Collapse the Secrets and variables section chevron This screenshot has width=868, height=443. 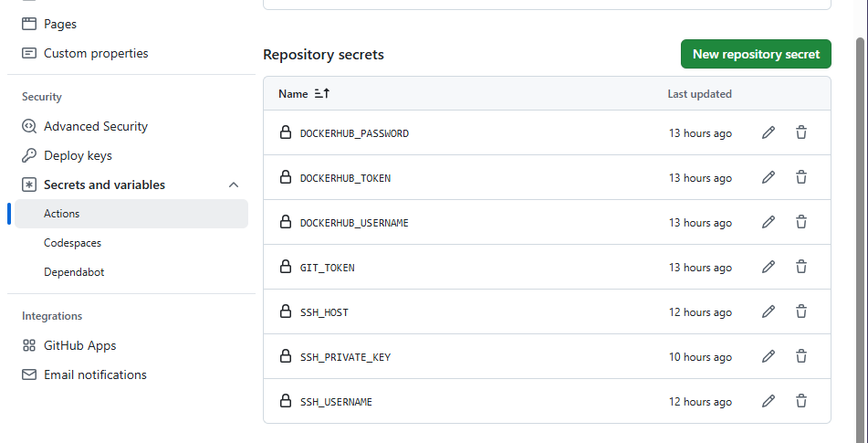(234, 185)
